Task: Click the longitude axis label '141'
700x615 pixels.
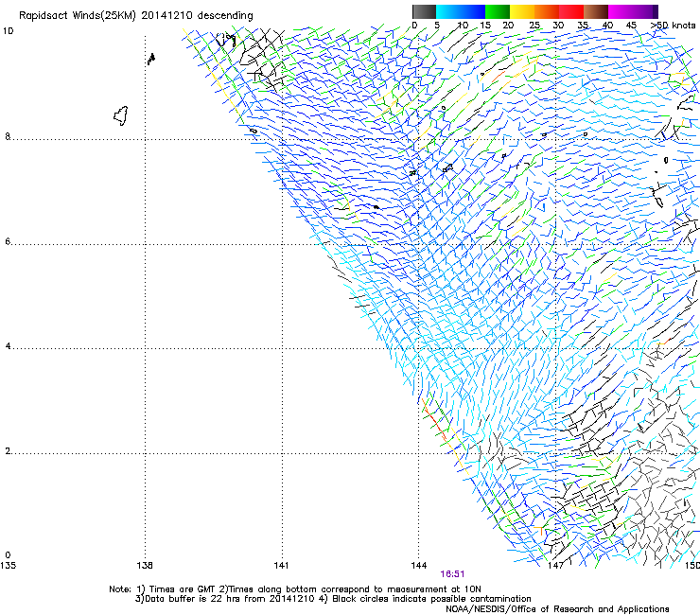Action: point(281,566)
